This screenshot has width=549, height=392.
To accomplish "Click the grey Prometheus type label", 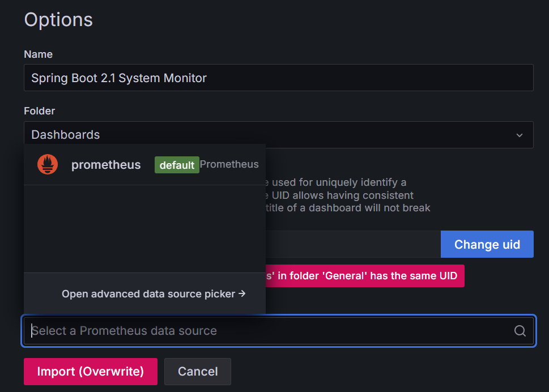I will coord(229,164).
